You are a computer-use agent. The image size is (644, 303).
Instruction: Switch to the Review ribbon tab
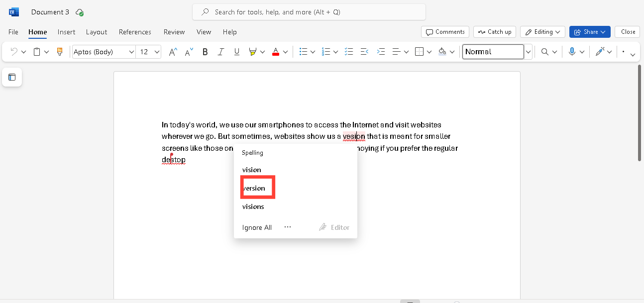tap(174, 31)
